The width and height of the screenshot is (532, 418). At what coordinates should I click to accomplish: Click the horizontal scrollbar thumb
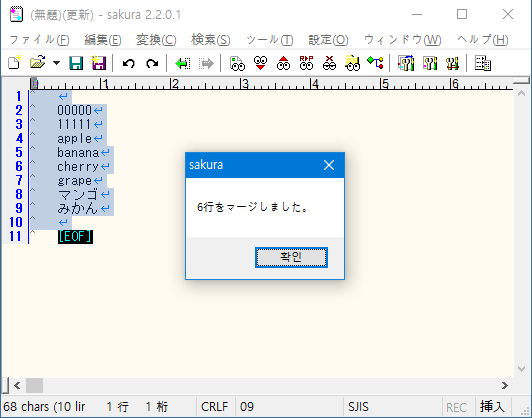coord(35,385)
